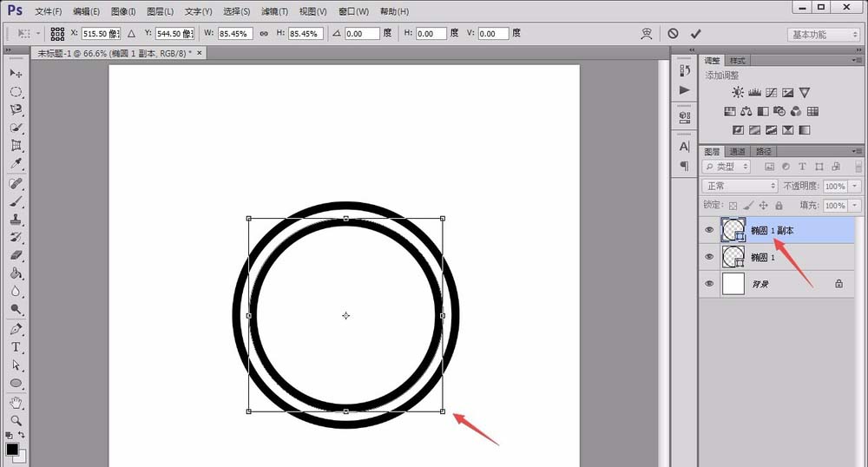Image resolution: width=868 pixels, height=467 pixels.
Task: Add a Curves adjustment
Action: [x=771, y=92]
